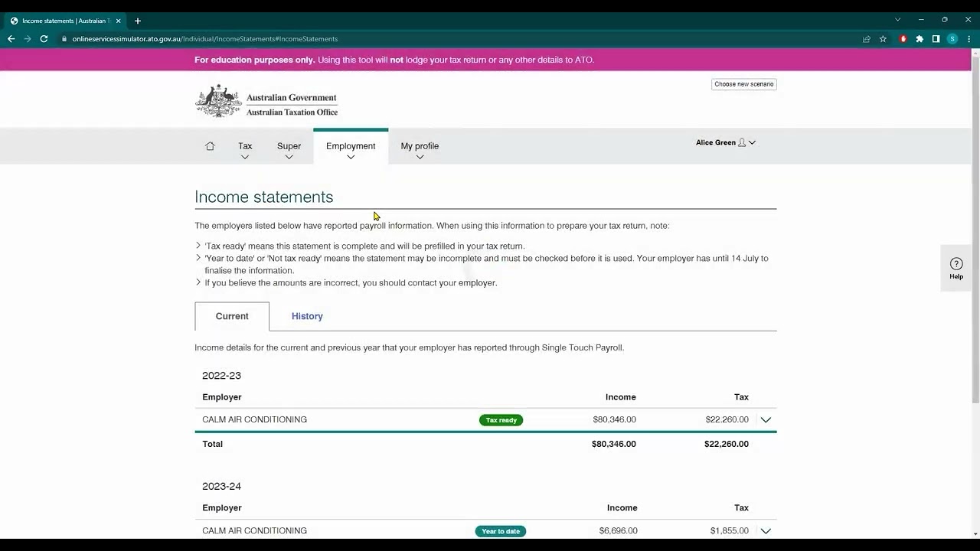Click the $80,346.00 income amount for 2022-23 employer

(x=614, y=419)
